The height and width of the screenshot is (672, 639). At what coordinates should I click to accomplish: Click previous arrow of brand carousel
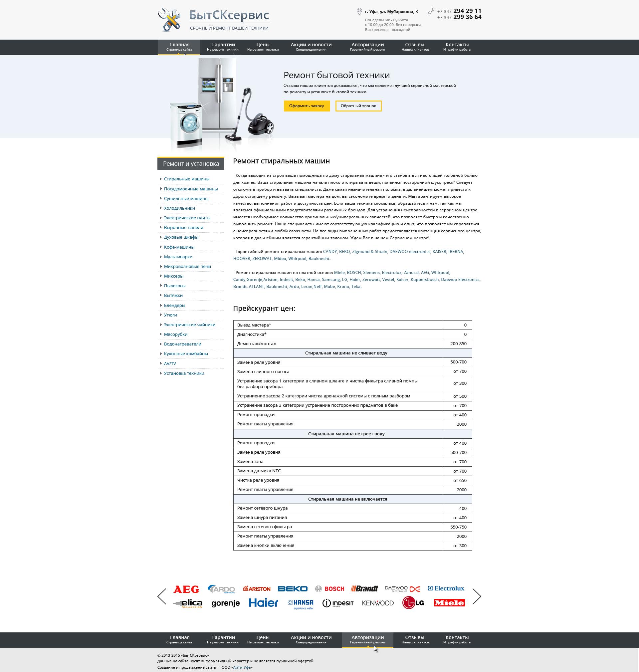point(162,596)
